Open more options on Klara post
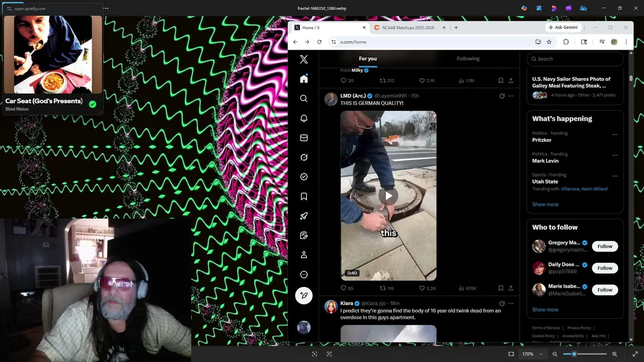 (511, 303)
